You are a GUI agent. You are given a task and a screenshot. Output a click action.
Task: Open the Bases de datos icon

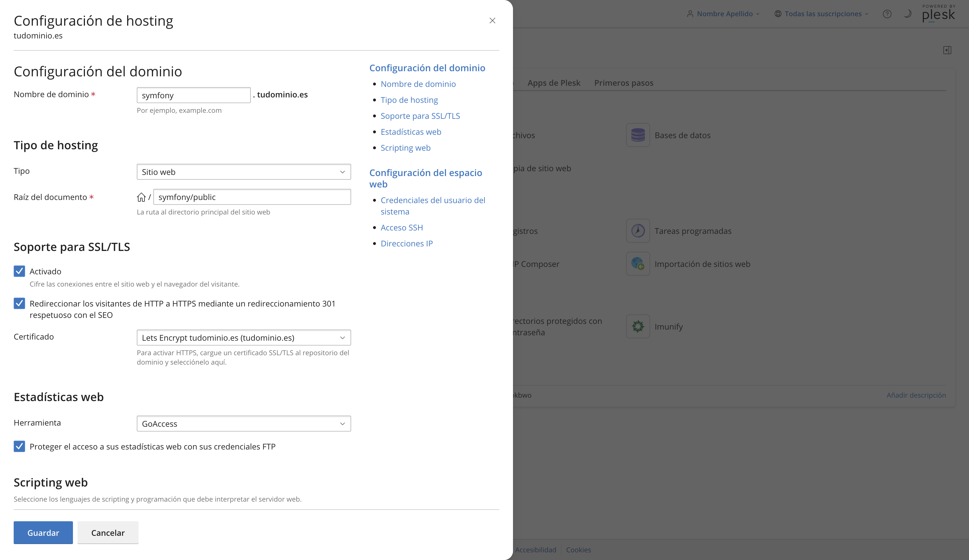(638, 135)
